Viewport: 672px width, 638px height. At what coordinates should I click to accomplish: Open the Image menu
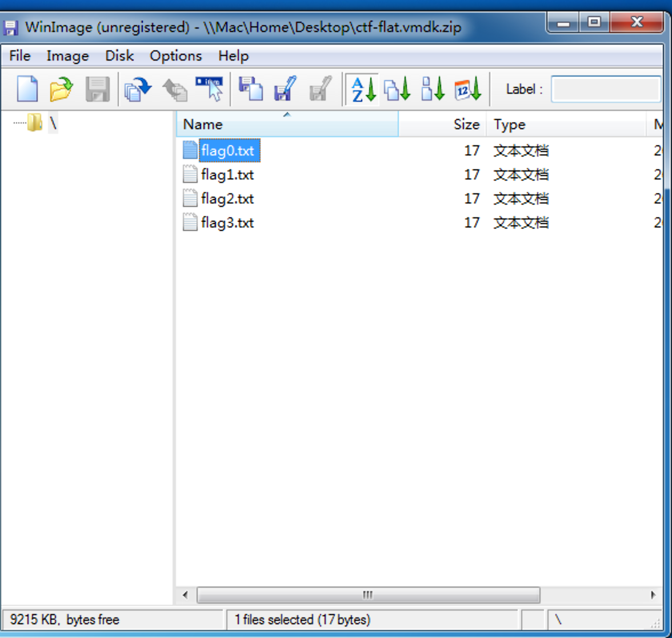pyautogui.click(x=67, y=56)
